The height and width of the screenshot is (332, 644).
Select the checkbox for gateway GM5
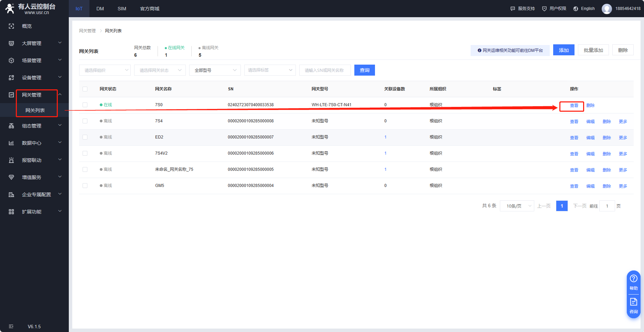[85, 186]
